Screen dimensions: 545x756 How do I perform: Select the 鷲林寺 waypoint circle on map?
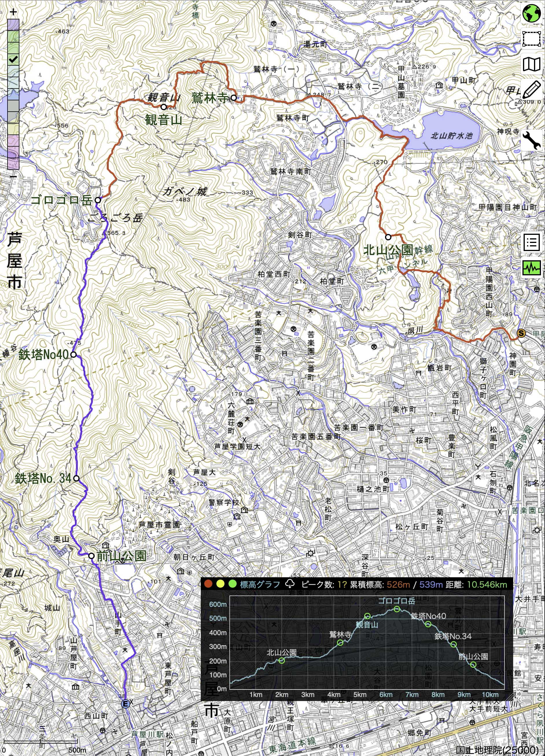pos(234,98)
